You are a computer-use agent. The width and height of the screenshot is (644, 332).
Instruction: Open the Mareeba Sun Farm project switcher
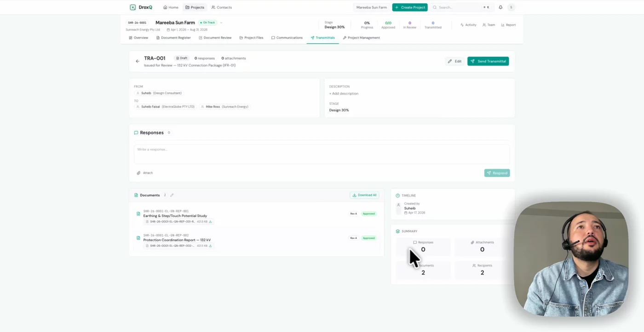point(371,7)
